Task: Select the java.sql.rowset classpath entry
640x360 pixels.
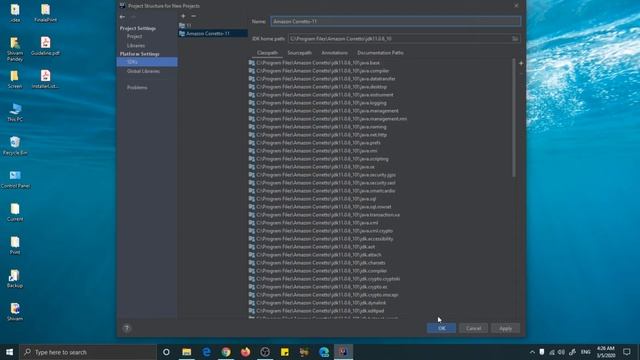Action: pos(320,207)
